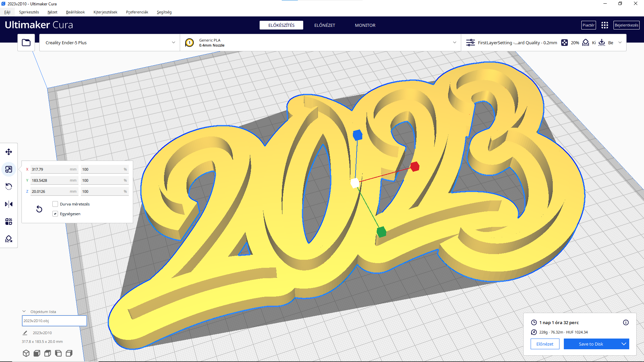644x362 pixels.
Task: Enable the Durva méretezés checkbox
Action: 55,204
